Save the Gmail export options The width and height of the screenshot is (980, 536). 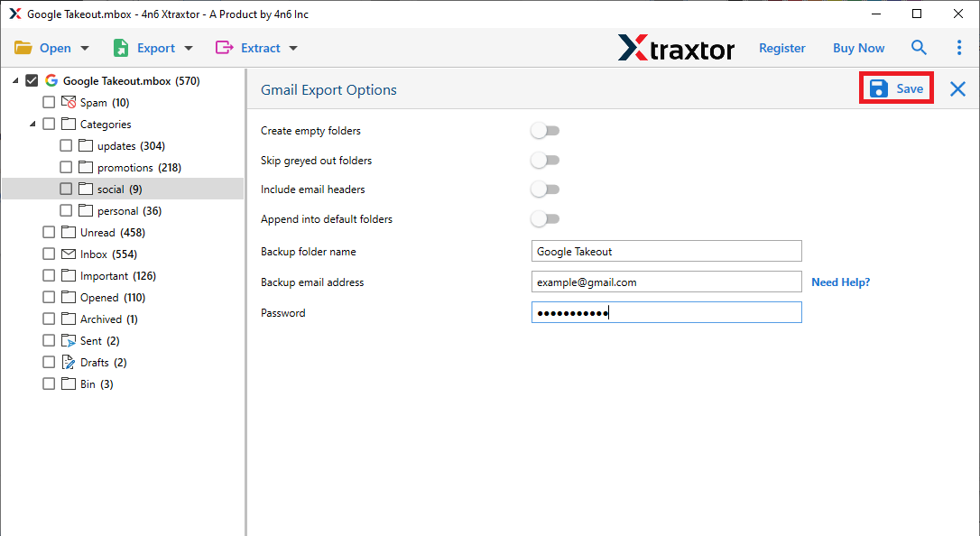(896, 88)
